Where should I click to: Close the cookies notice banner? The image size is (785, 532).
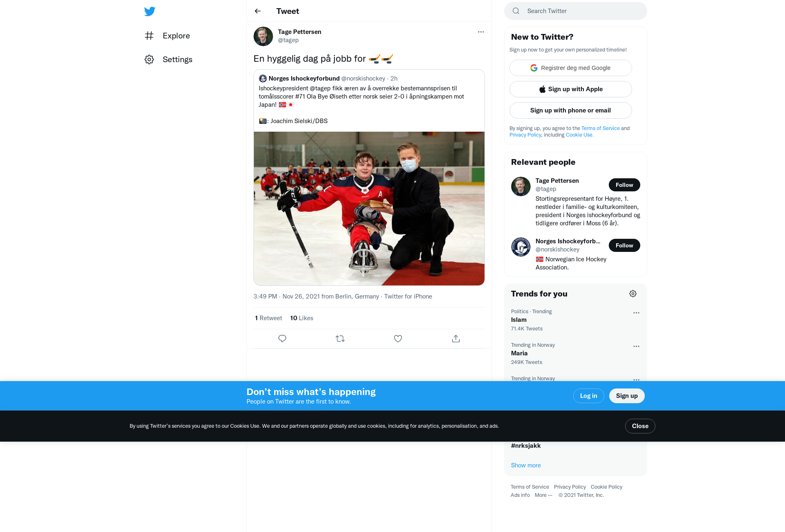640,426
